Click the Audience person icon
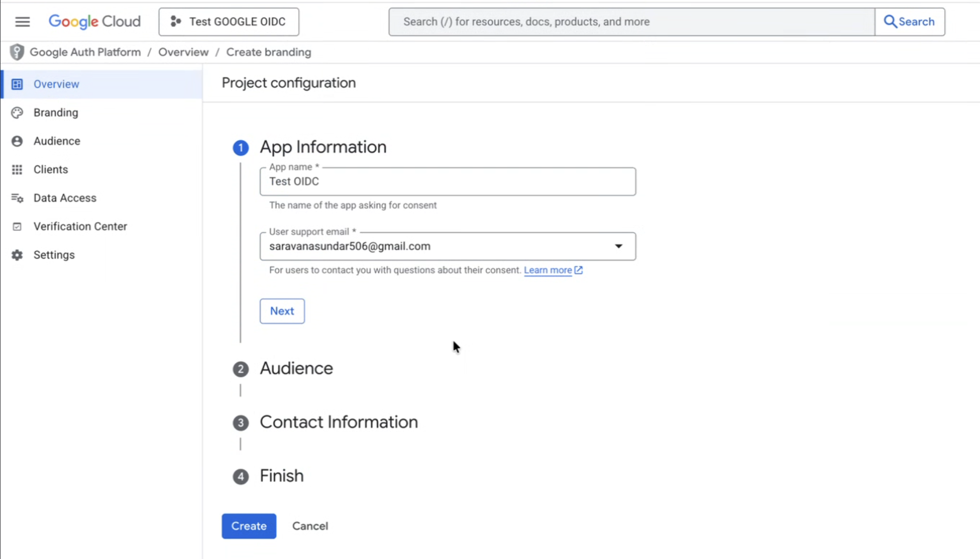 (17, 140)
